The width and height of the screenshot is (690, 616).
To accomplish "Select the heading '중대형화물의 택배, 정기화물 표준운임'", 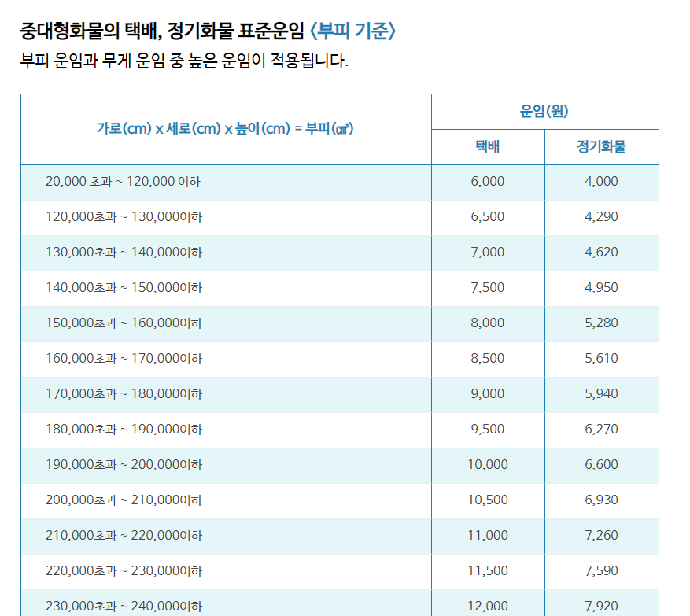I will 162,31.
